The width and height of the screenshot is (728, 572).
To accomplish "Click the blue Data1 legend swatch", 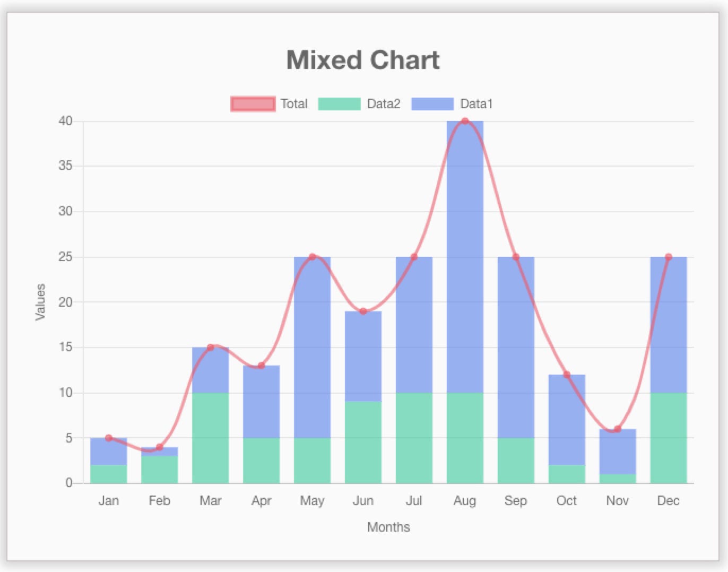I will (x=434, y=103).
